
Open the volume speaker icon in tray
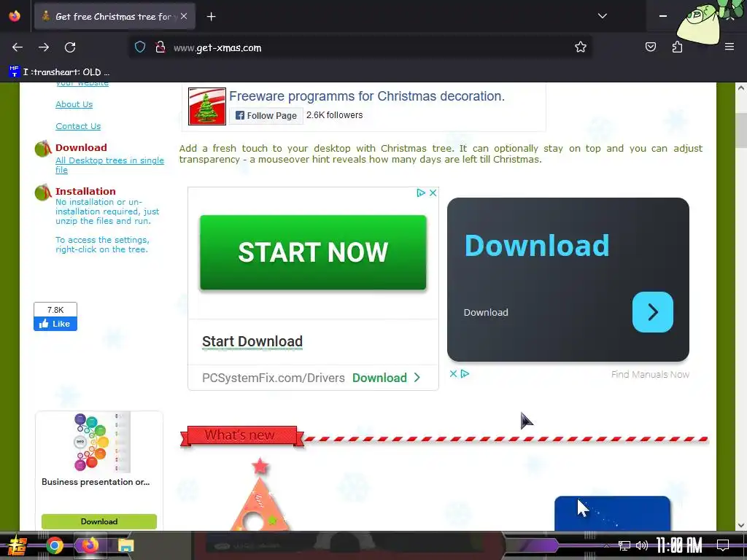[x=642, y=545]
